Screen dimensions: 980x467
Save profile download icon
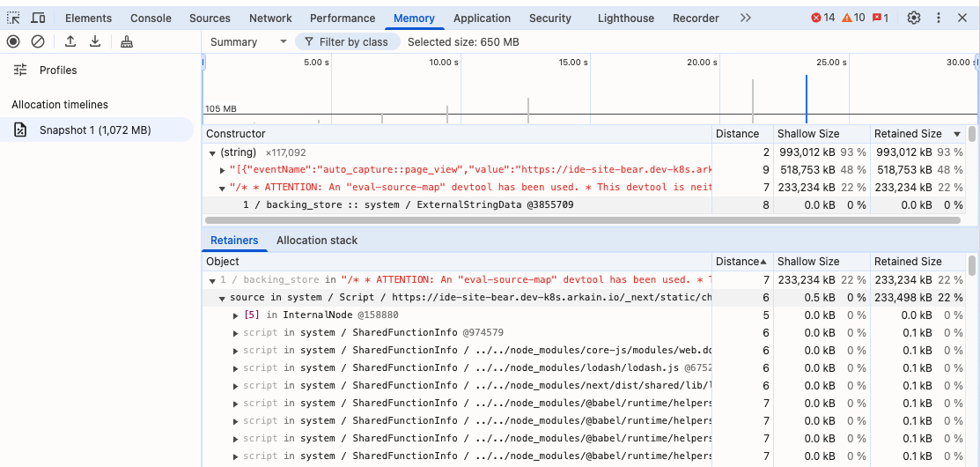point(95,42)
